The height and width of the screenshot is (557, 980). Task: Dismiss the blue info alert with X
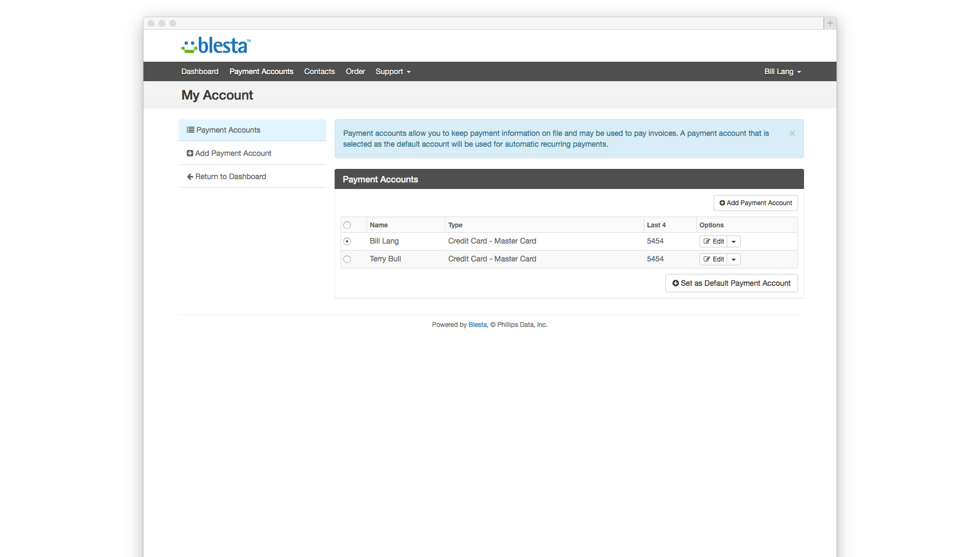(792, 134)
